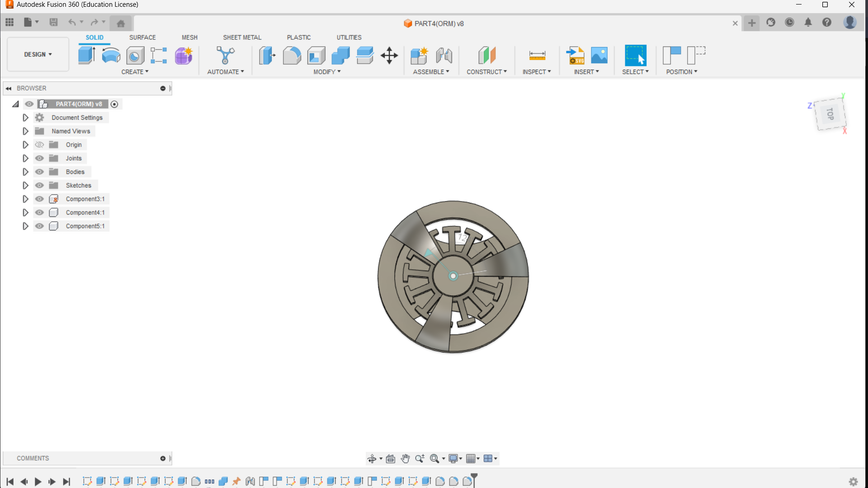Click the Pan hand tool
The width and height of the screenshot is (868, 488).
[x=405, y=459]
